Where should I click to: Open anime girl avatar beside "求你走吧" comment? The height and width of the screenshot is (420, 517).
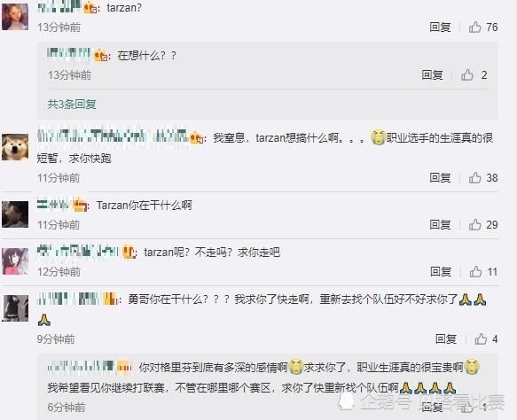pyautogui.click(x=15, y=261)
